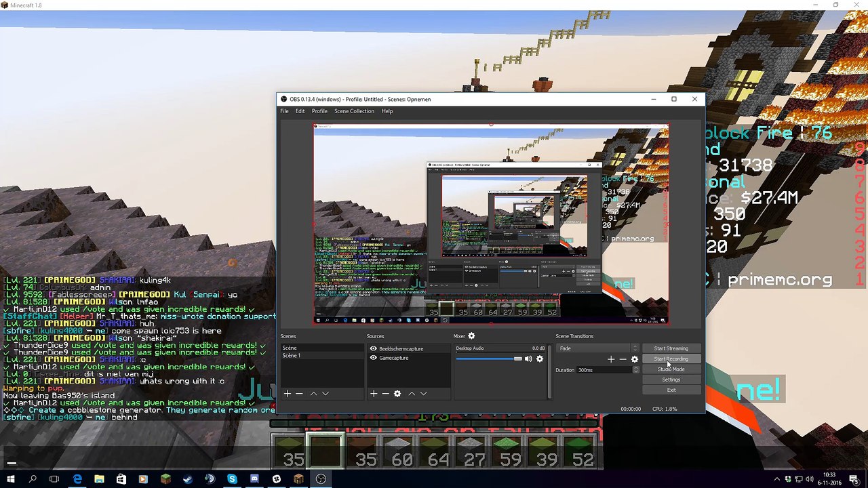The image size is (868, 488).
Task: Open OBS Settings
Action: pos(671,380)
